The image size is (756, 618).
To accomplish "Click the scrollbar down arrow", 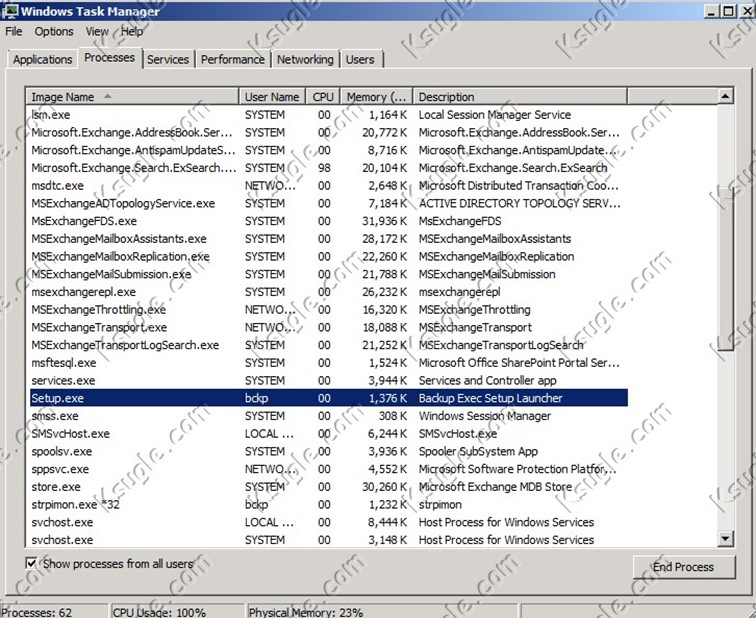I will coord(725,538).
